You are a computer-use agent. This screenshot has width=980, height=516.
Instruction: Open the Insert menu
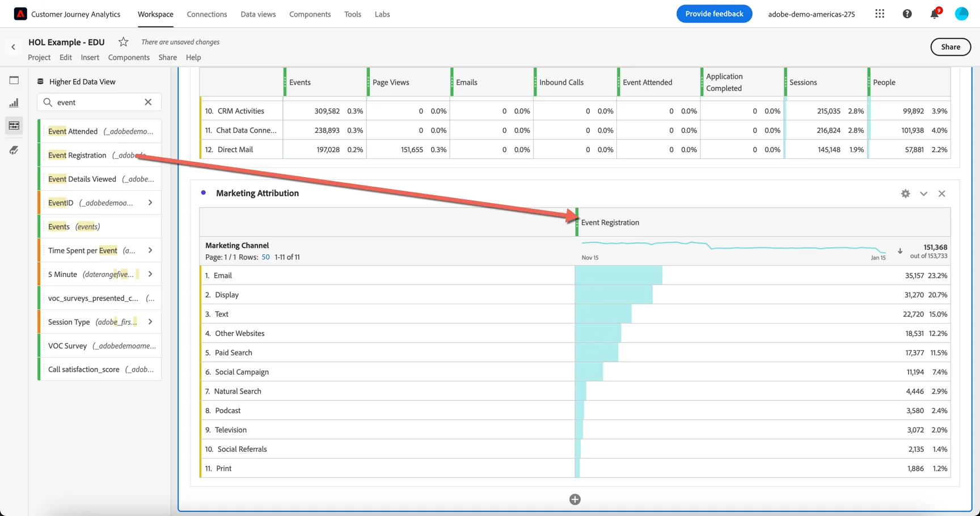coord(90,57)
